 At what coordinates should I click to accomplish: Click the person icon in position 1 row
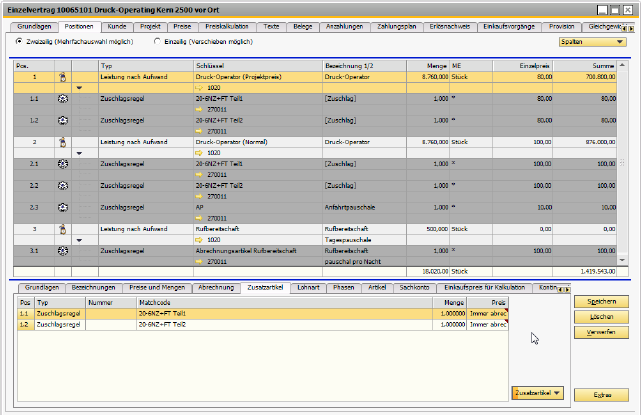point(62,76)
